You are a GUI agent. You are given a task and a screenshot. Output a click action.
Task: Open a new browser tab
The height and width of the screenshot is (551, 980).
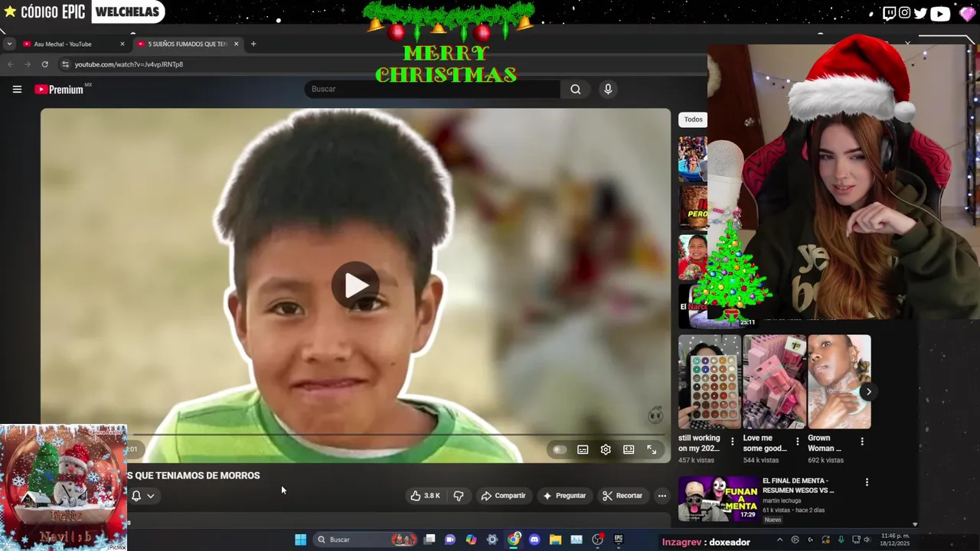(x=253, y=44)
